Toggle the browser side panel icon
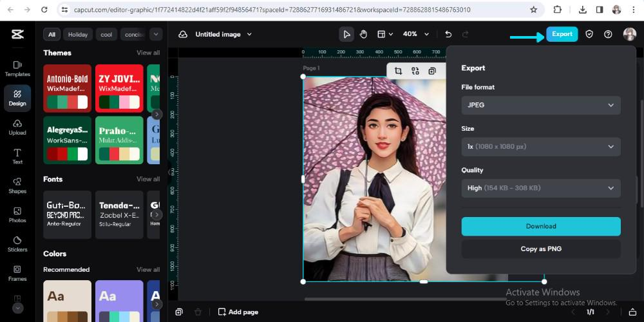Screen dimensions: 644x322 coord(599,10)
